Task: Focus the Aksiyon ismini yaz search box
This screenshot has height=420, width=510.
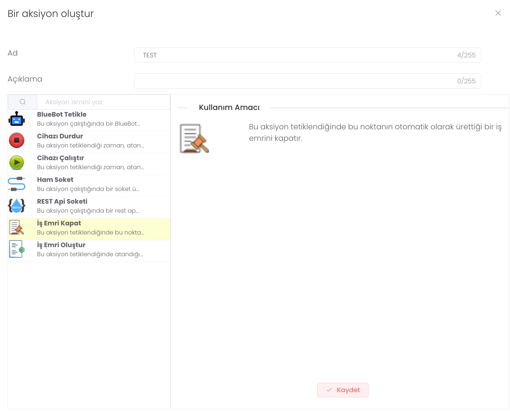Action: [x=103, y=102]
